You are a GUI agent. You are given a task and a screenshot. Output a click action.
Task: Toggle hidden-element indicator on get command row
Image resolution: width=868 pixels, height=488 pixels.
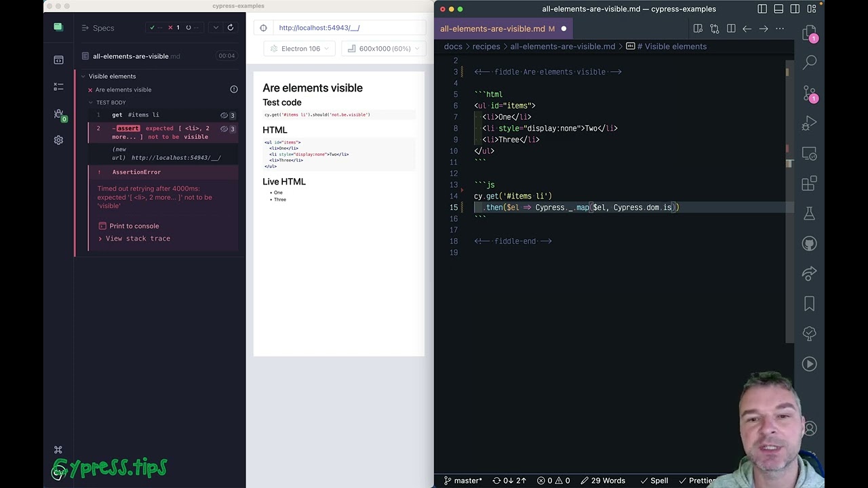point(224,115)
